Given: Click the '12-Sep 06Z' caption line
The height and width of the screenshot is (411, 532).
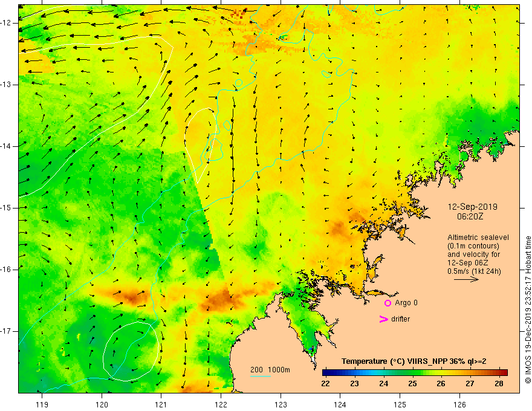Looking at the screenshot, I should [x=468, y=263].
